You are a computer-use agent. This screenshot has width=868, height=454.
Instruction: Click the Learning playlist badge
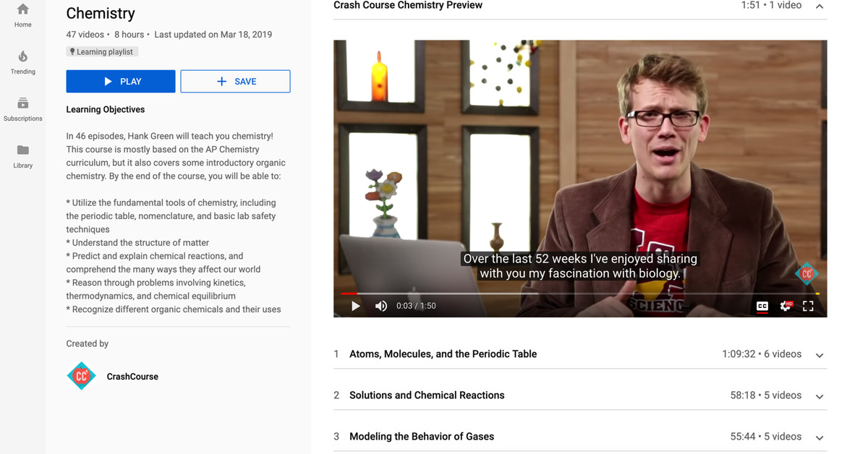(101, 52)
